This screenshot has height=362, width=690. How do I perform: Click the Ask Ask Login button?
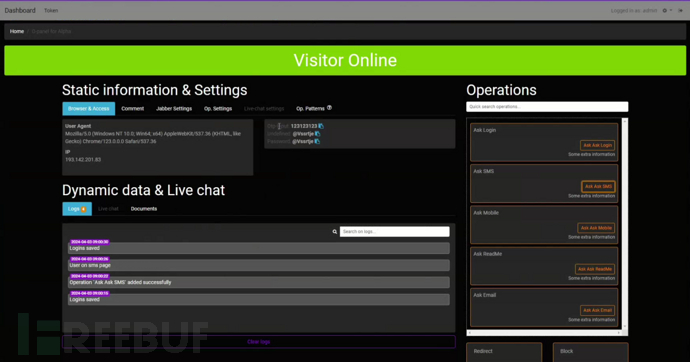tap(597, 145)
